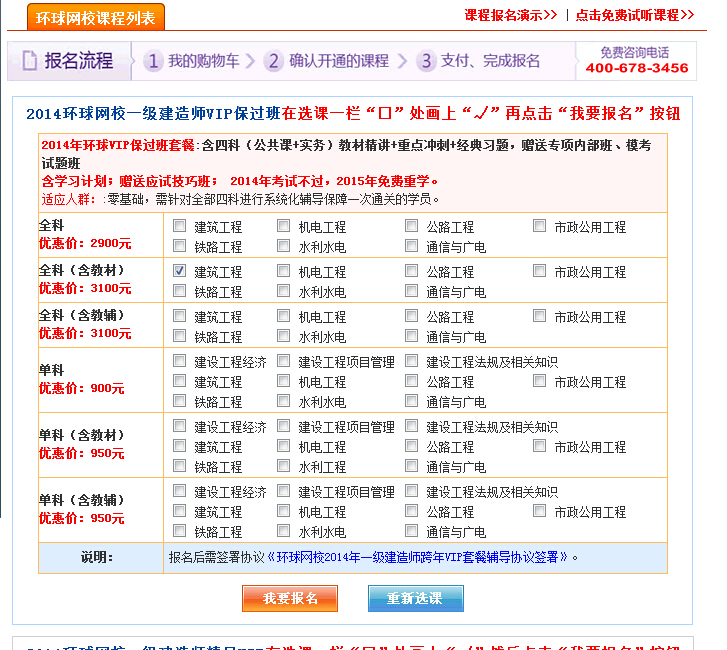Check 水利工程 in 单科（含教材） row
The width and height of the screenshot is (727, 650).
283,465
